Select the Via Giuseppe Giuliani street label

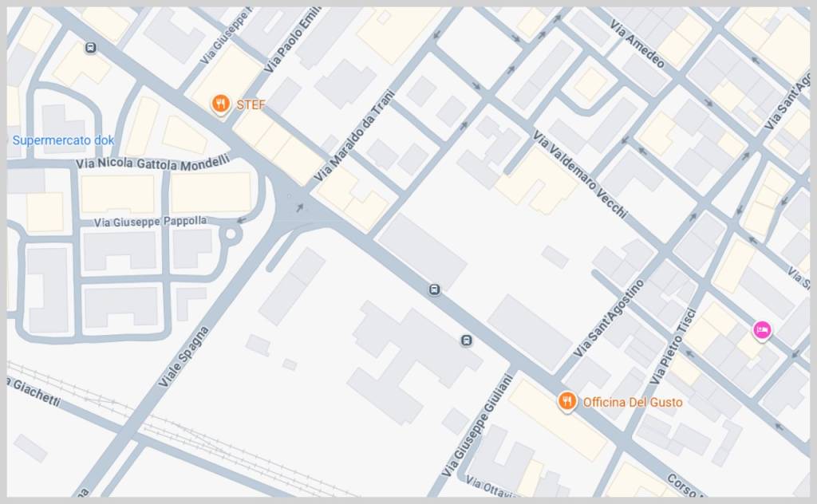click(x=477, y=425)
